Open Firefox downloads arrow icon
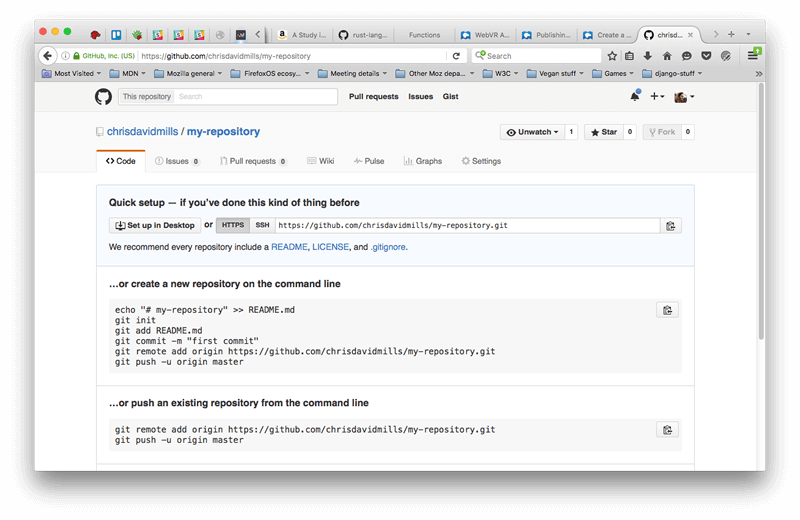 pyautogui.click(x=648, y=56)
